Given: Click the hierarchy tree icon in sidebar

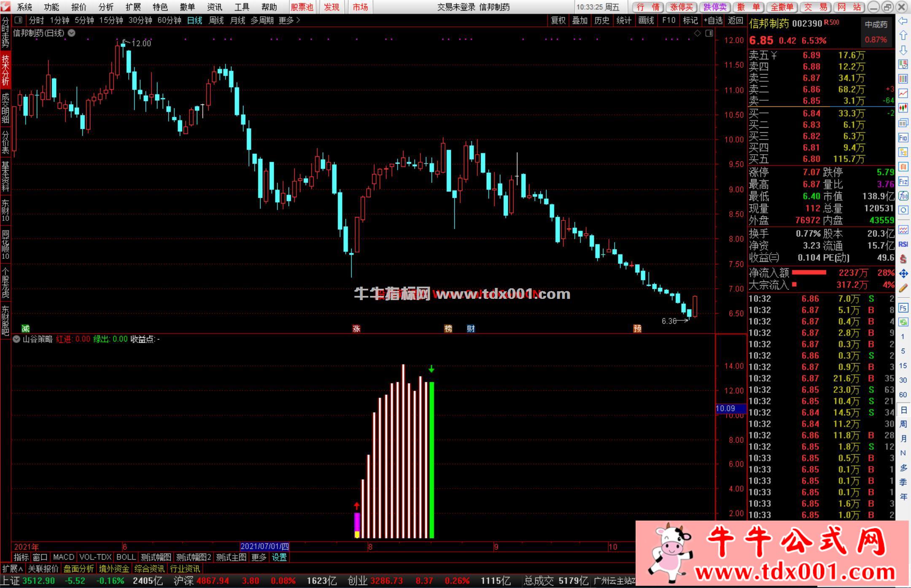Looking at the screenshot, I should pyautogui.click(x=903, y=152).
